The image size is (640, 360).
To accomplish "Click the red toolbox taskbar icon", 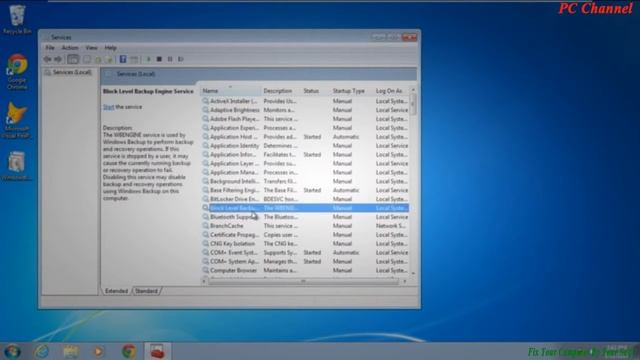I will pos(157,351).
